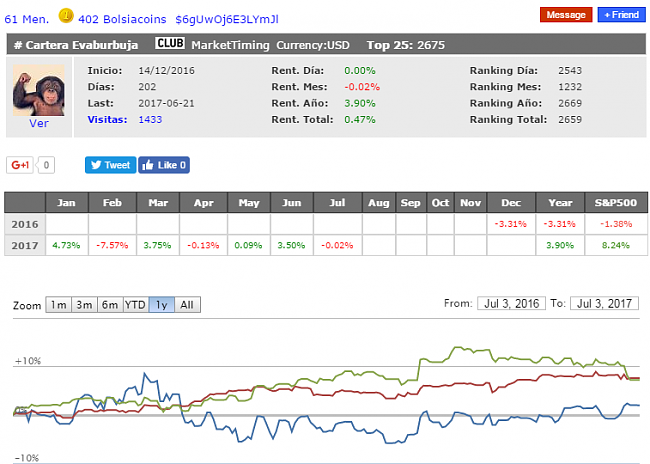Screen dimensions: 650x464
Task: Click Ranking Mes value 1232
Action: (570, 87)
